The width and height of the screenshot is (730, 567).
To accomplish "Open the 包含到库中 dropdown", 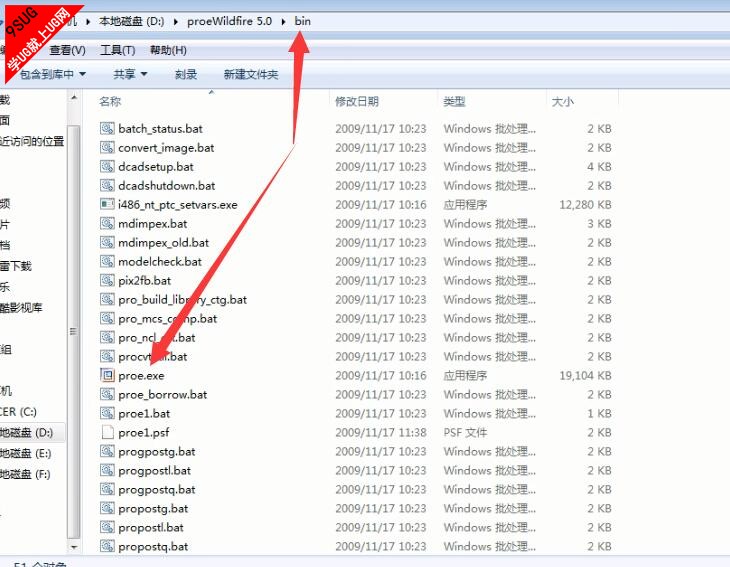I will click(x=53, y=74).
